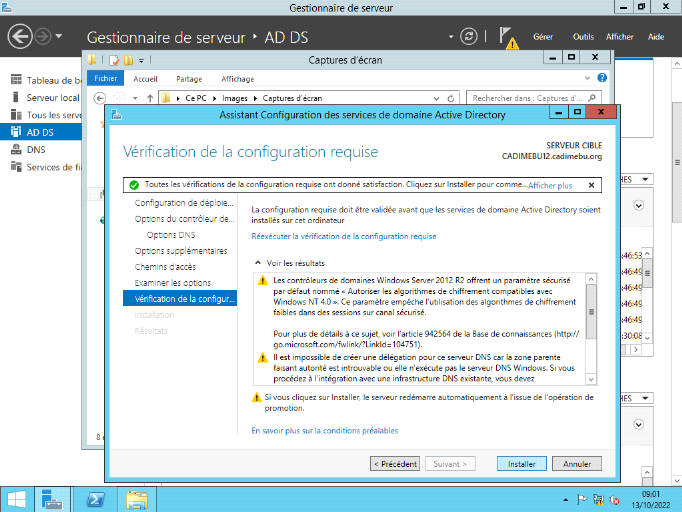Open En savoir plus sur les conditions préalables
682x512 pixels.
pyautogui.click(x=324, y=431)
